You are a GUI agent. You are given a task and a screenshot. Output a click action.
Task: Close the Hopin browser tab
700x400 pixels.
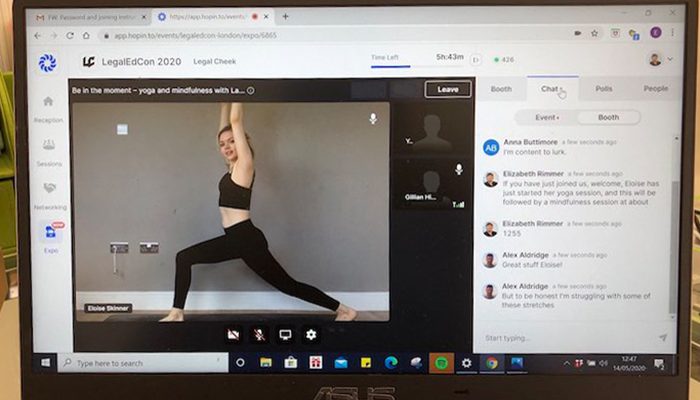267,17
